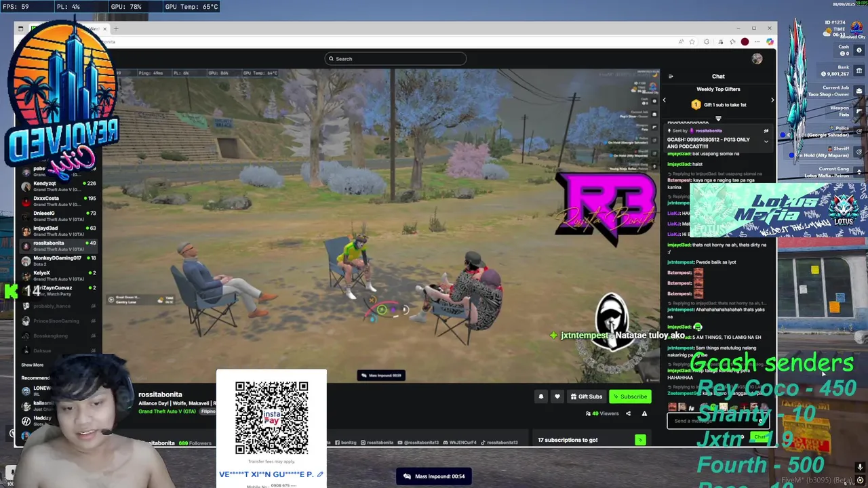The image size is (868, 488).
Task: Collapse the chat panel with the arrow icon
Action: [671, 77]
